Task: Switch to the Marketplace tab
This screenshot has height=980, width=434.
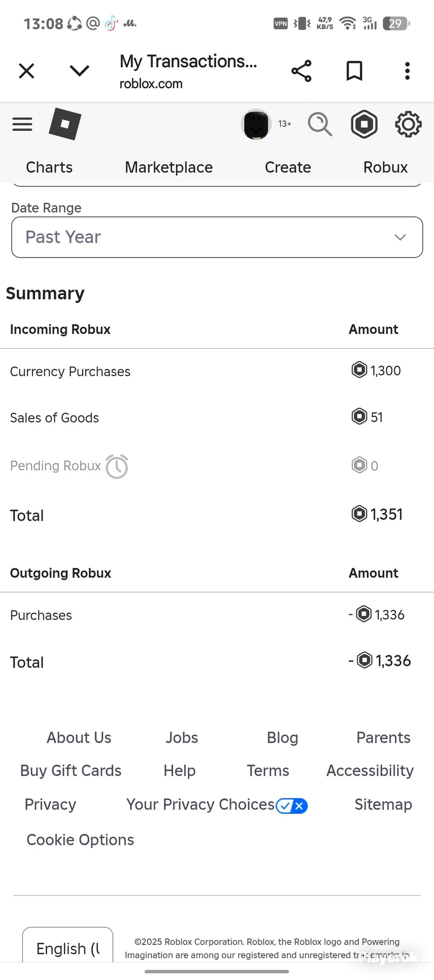Action: click(169, 167)
